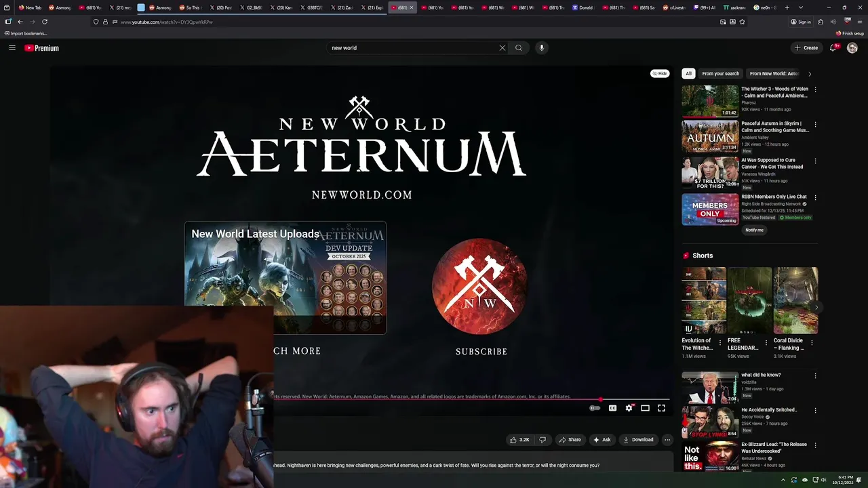Clear the 'new world' search text
The height and width of the screenshot is (488, 868).
(502, 47)
